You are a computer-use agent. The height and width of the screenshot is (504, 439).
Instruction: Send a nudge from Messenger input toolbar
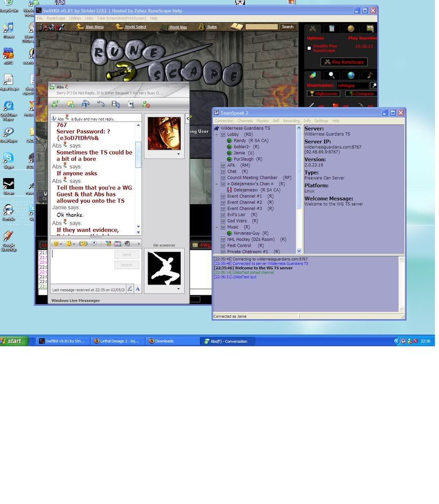[x=83, y=244]
